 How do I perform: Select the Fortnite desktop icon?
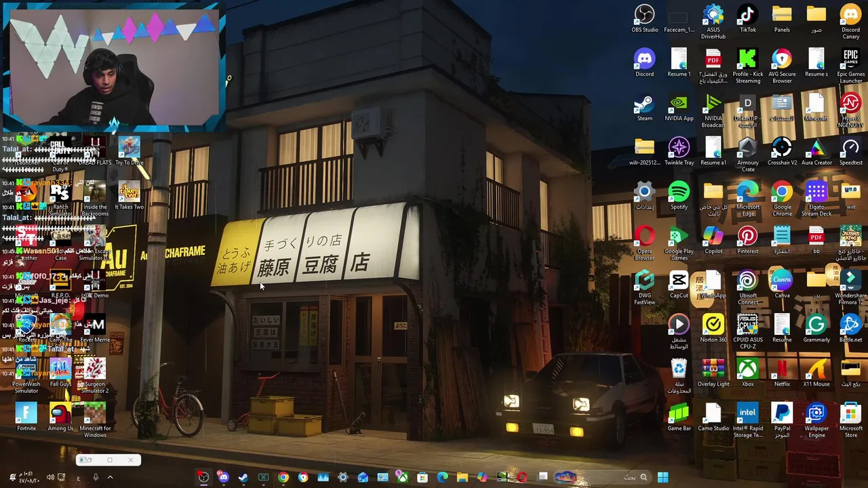pyautogui.click(x=26, y=417)
